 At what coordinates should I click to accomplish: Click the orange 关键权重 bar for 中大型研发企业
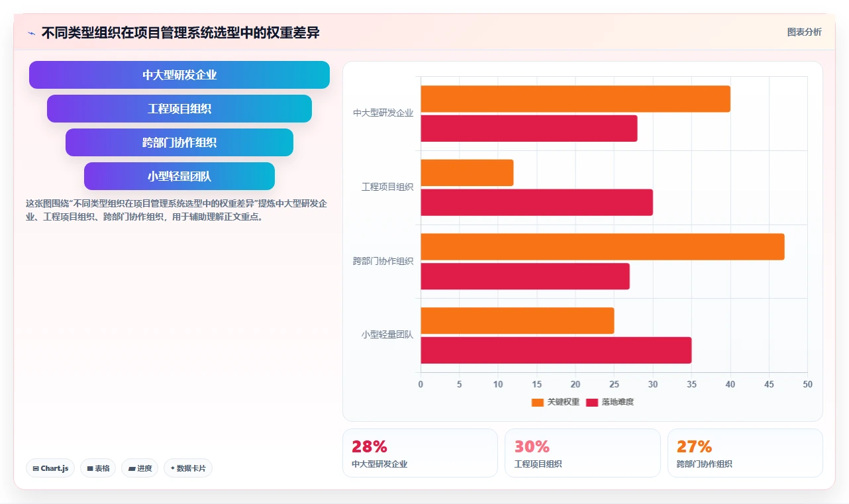coord(575,99)
